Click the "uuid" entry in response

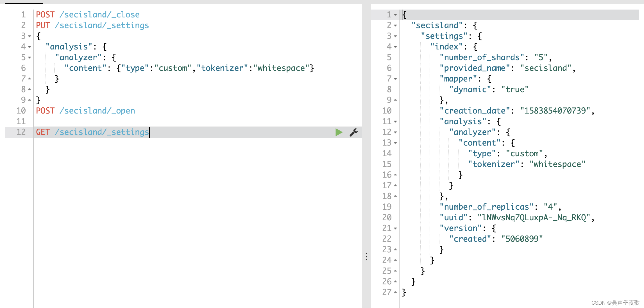pyautogui.click(x=517, y=218)
